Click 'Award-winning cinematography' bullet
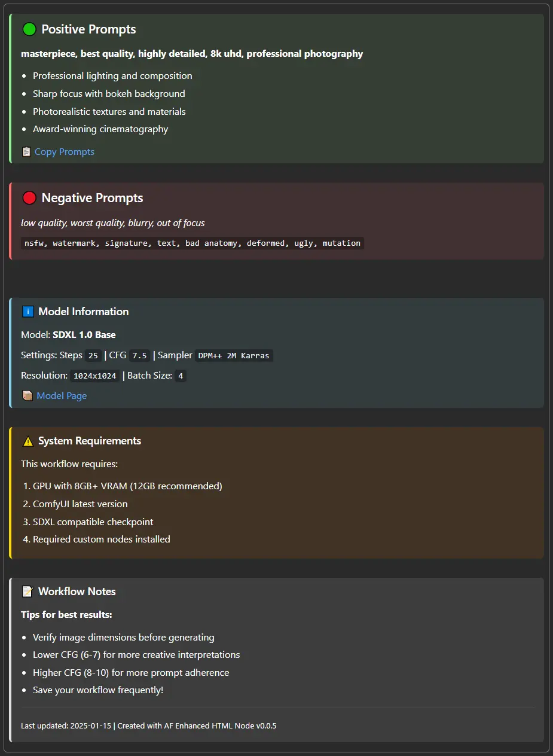 tap(100, 129)
